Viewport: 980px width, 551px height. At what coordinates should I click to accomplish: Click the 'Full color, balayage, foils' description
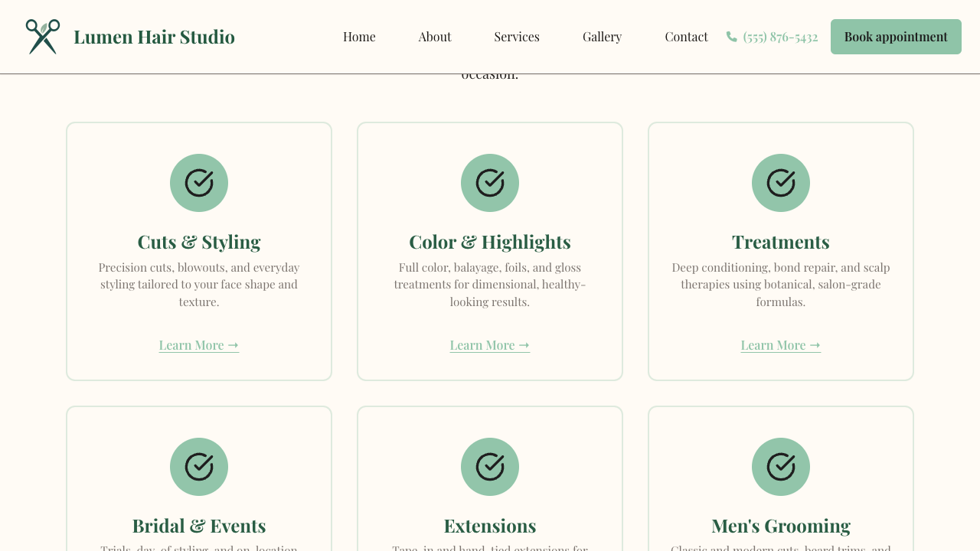click(x=490, y=285)
